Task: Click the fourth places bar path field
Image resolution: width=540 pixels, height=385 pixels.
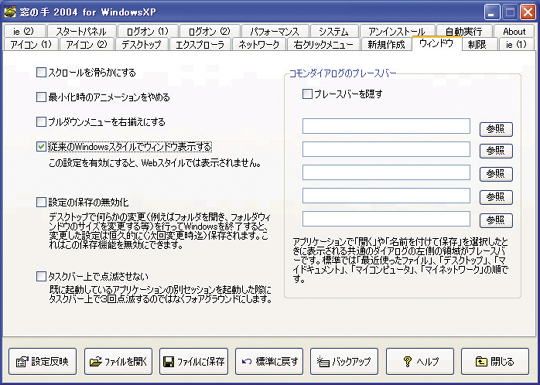Action: pos(386,196)
